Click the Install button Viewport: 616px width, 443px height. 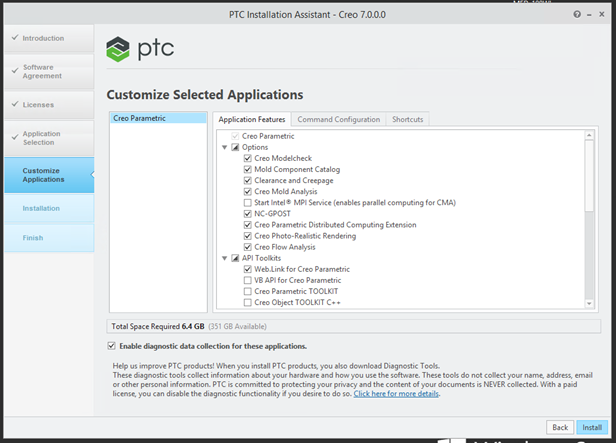point(592,427)
